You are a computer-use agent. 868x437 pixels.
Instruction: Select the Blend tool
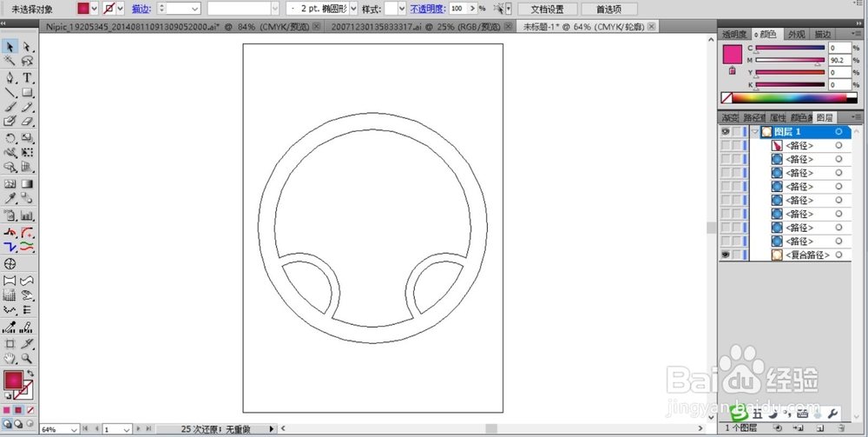[x=27, y=198]
